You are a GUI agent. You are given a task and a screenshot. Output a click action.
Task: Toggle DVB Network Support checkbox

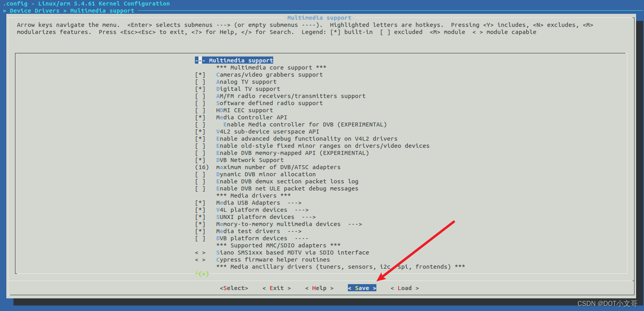click(200, 160)
